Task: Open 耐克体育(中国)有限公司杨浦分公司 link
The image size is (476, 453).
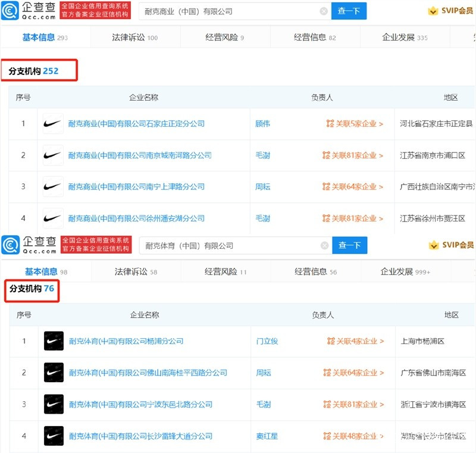Action: (x=126, y=341)
